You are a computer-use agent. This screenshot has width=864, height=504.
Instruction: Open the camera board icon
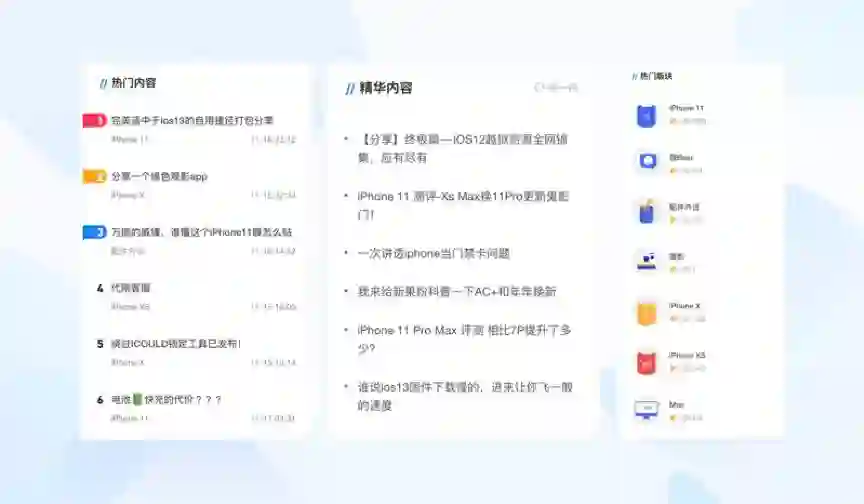(647, 261)
